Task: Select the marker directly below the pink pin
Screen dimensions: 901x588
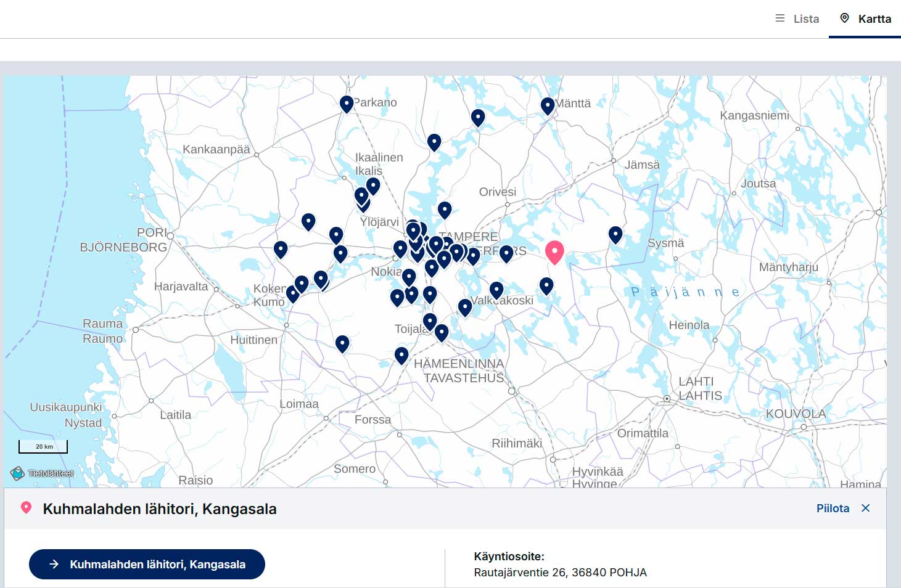Action: coord(546,285)
